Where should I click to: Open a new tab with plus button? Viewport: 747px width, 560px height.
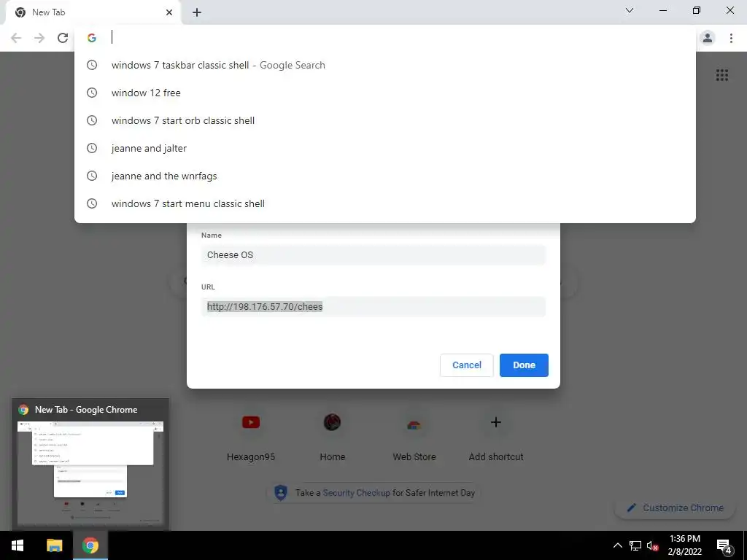coord(197,12)
